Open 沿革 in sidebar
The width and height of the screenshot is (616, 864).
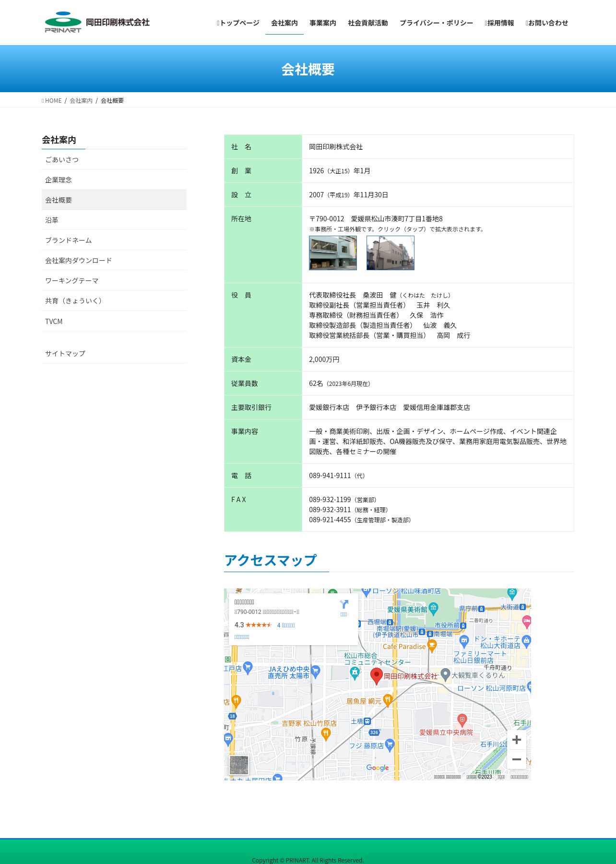[x=114, y=220]
